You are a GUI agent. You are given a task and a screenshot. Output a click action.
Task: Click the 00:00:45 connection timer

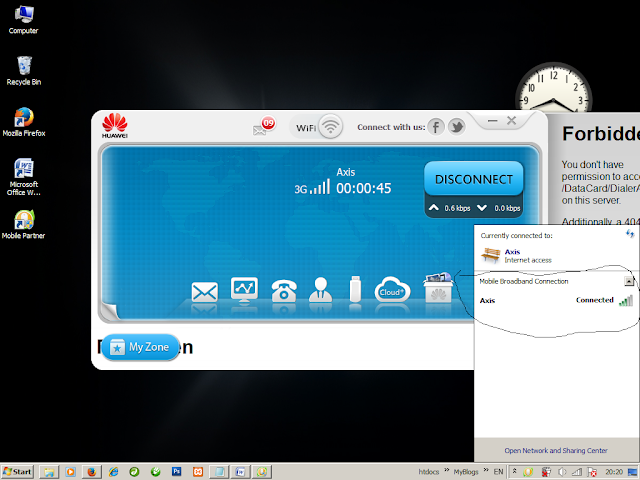363,188
